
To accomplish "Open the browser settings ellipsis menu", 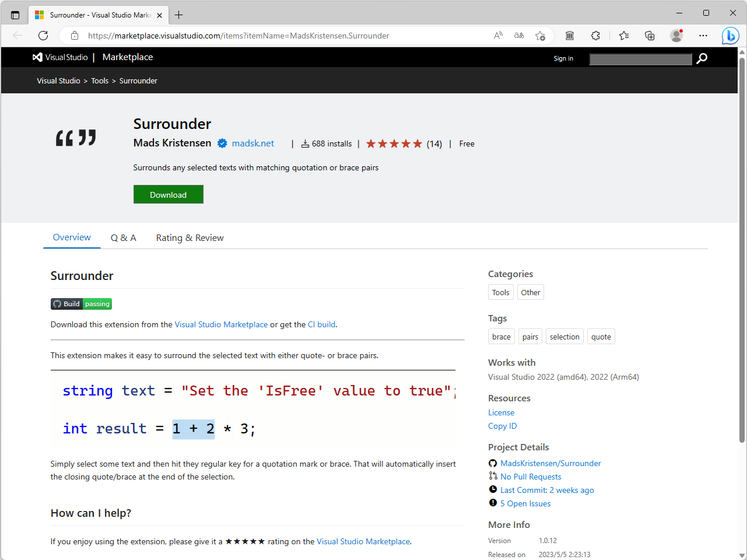I will 703,36.
